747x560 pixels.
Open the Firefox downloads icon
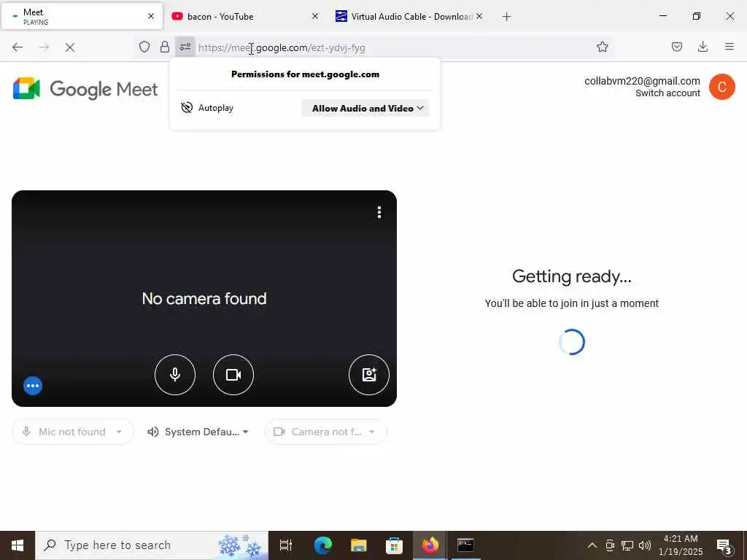pyautogui.click(x=703, y=47)
